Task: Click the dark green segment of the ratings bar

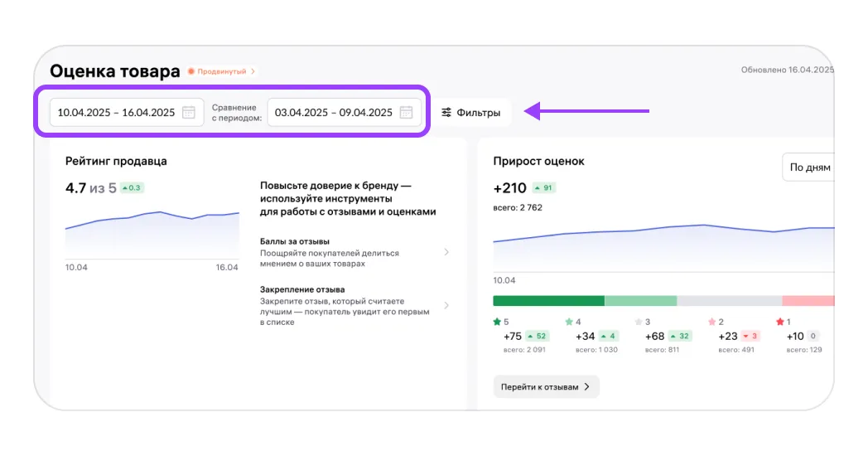Action: (x=548, y=301)
